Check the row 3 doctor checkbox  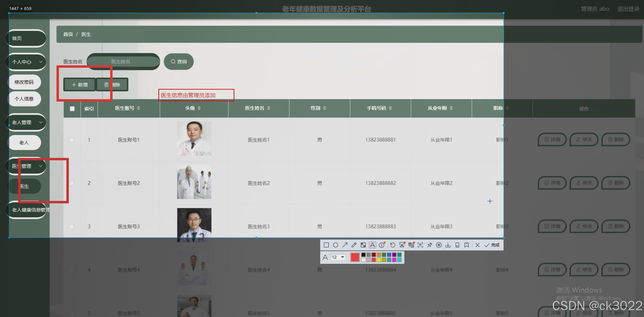click(72, 226)
